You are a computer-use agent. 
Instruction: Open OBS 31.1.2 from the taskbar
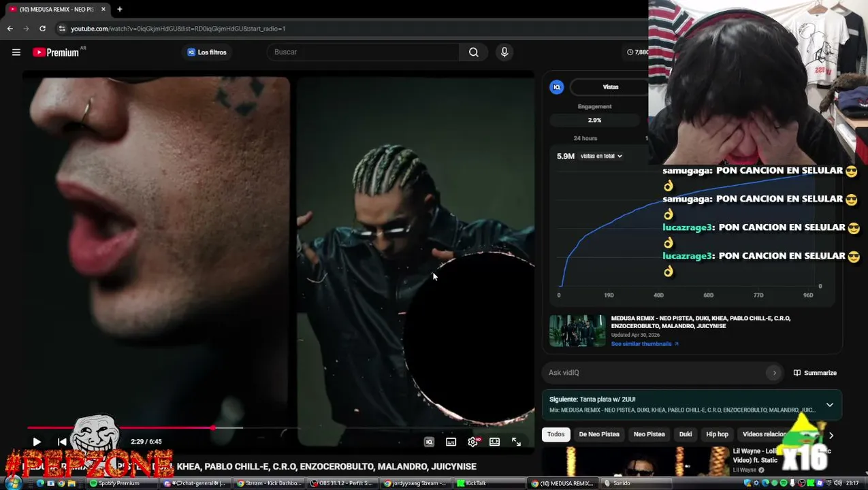pos(343,483)
